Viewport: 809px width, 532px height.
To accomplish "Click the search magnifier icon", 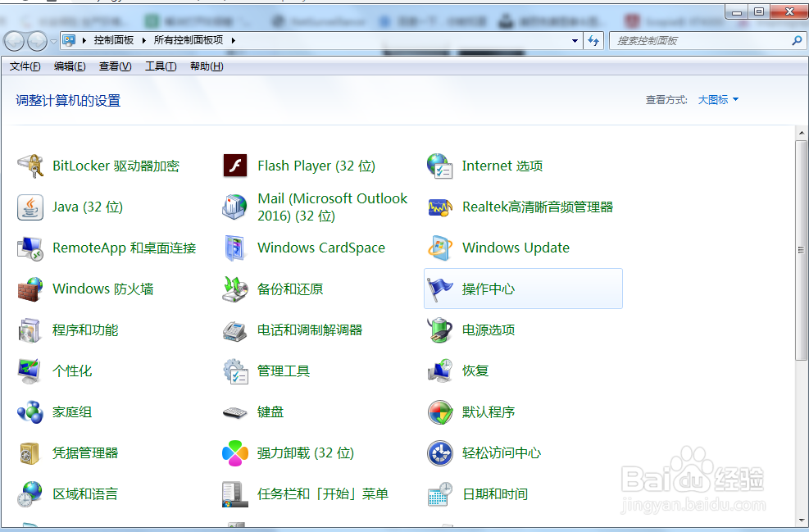I will click(x=797, y=40).
